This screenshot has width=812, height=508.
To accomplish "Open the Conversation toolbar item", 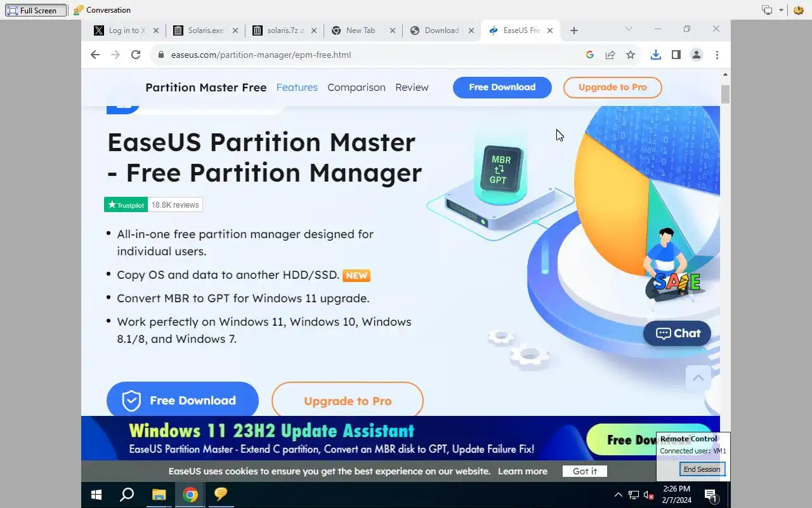I will click(x=102, y=10).
